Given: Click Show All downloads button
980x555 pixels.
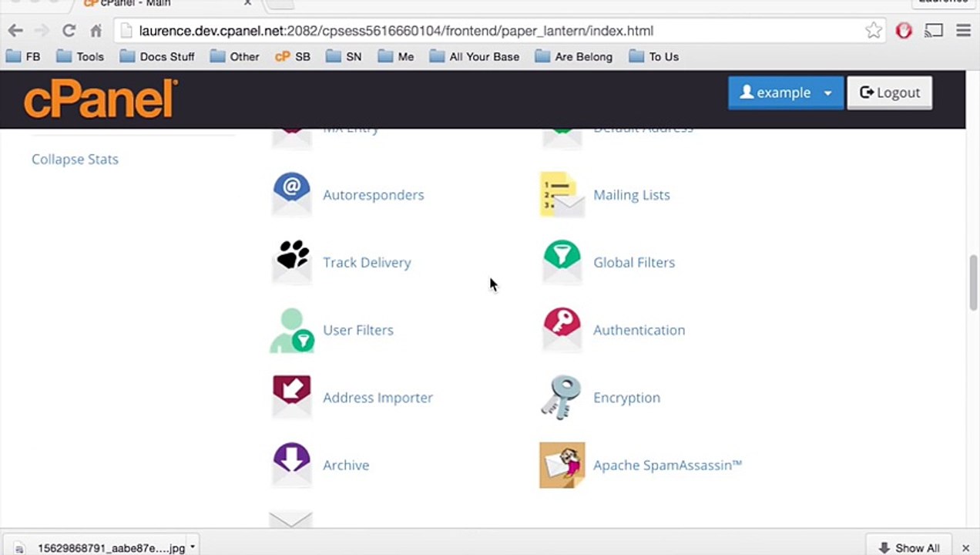Looking at the screenshot, I should (x=908, y=547).
